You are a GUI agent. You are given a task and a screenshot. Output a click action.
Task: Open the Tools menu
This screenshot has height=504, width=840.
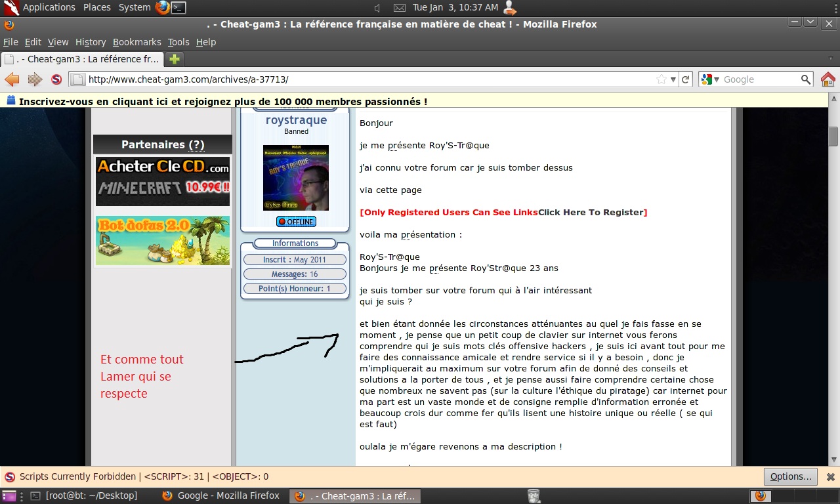click(178, 42)
